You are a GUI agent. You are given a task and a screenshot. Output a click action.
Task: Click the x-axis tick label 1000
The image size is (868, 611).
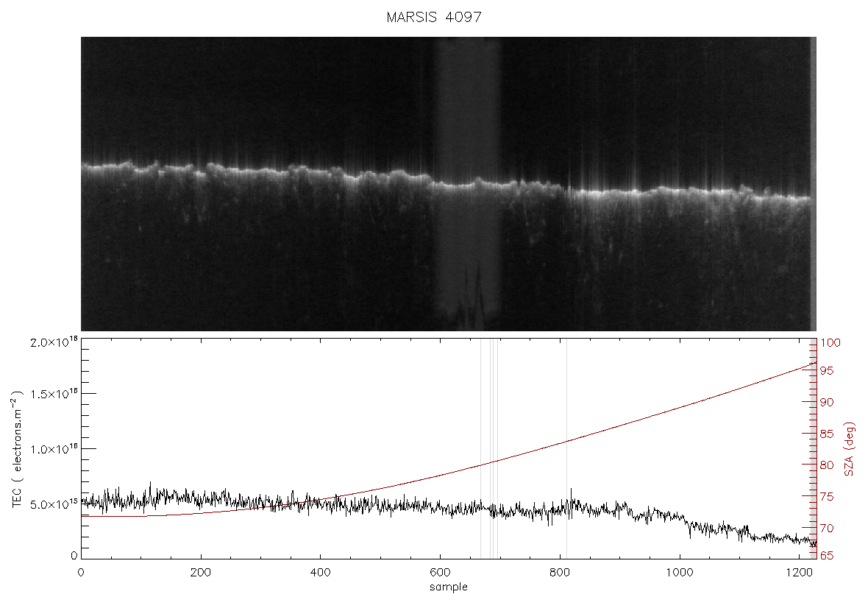[679, 572]
